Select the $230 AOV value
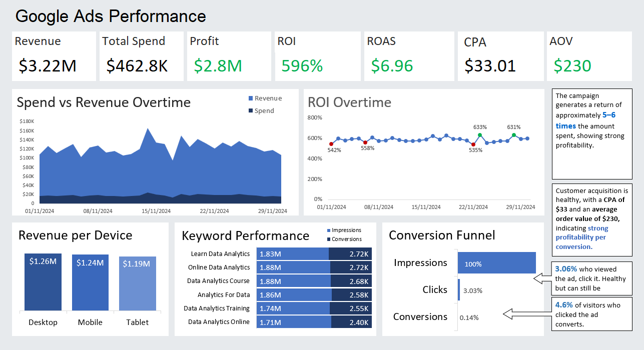The height and width of the screenshot is (350, 644). (x=572, y=65)
